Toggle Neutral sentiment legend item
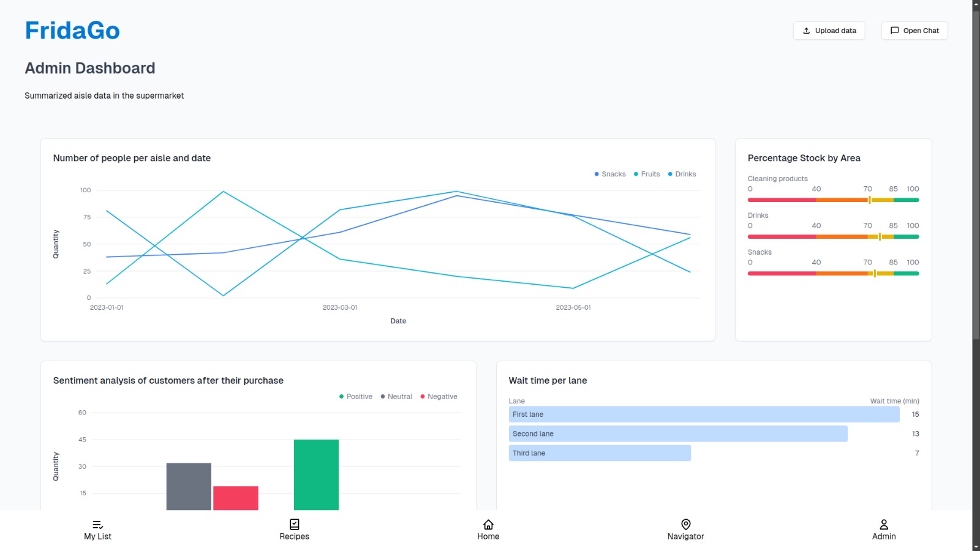The image size is (980, 551). coord(396,397)
